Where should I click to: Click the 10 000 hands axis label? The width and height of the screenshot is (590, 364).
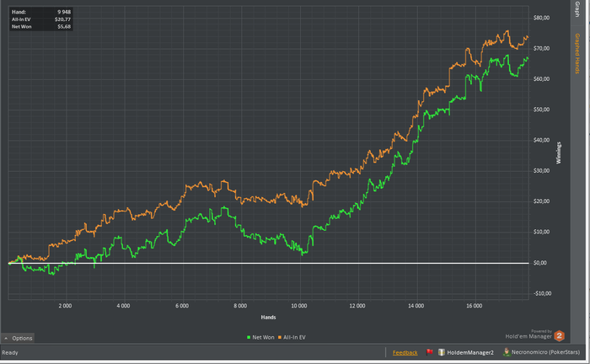click(x=299, y=306)
